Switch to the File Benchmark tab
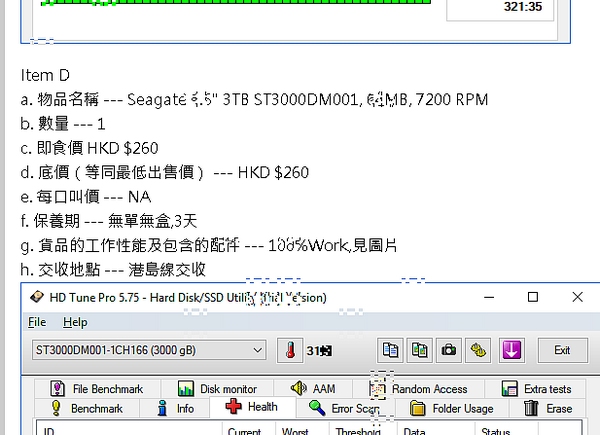This screenshot has width=600, height=435. [97, 389]
